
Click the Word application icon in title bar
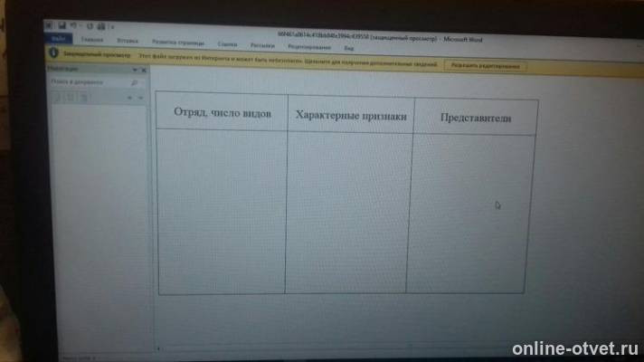point(49,25)
